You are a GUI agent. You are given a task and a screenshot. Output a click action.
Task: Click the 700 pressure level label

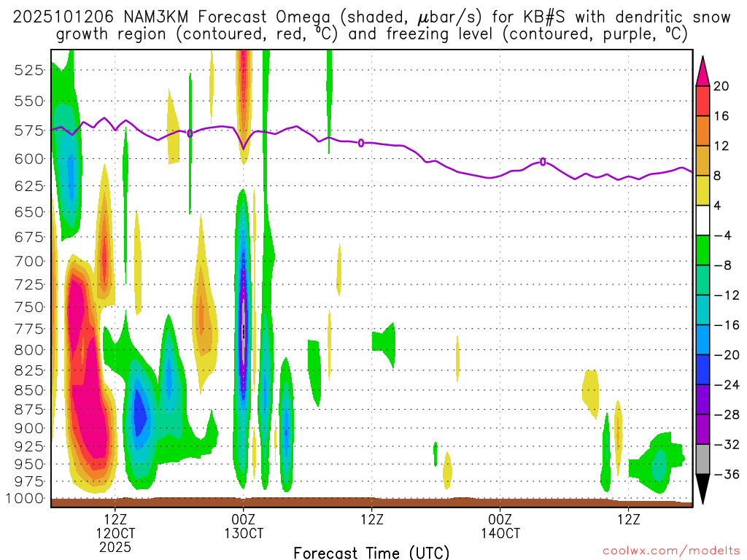pos(29,261)
